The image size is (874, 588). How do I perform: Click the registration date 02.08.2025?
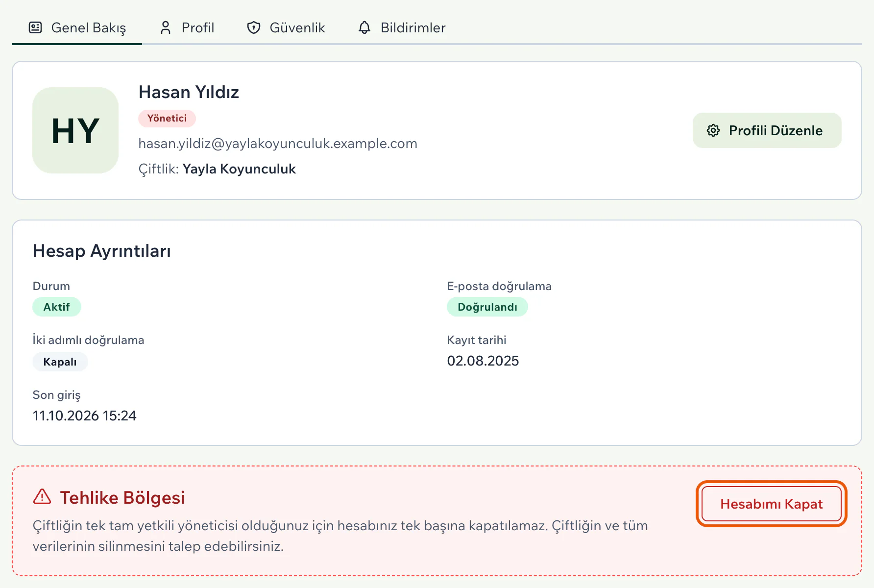coord(483,361)
